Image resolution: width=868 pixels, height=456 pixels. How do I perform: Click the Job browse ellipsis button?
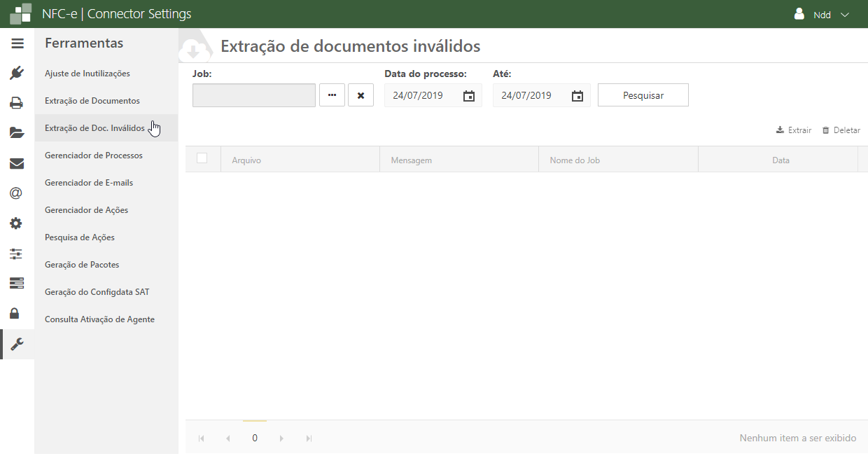[332, 95]
